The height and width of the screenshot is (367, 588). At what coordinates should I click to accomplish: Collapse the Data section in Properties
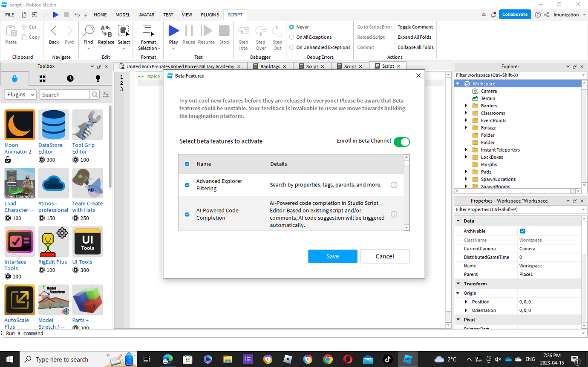click(458, 221)
